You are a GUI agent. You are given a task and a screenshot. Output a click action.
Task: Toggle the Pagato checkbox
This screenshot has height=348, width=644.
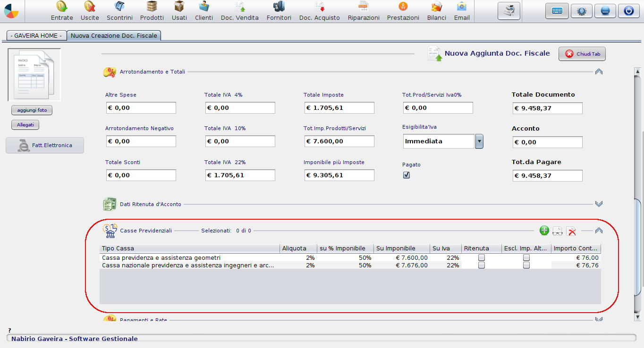[x=407, y=175]
